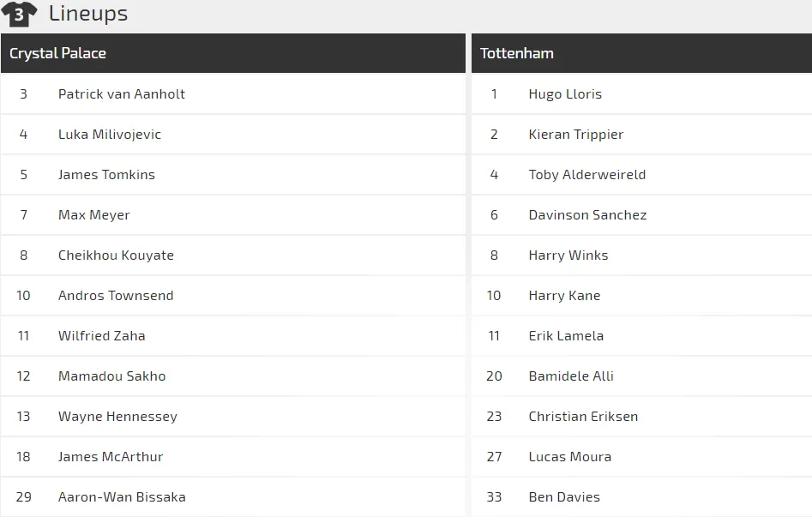Select James Tomkins in the lineup
Screen dimensions: 812x517
(106, 175)
